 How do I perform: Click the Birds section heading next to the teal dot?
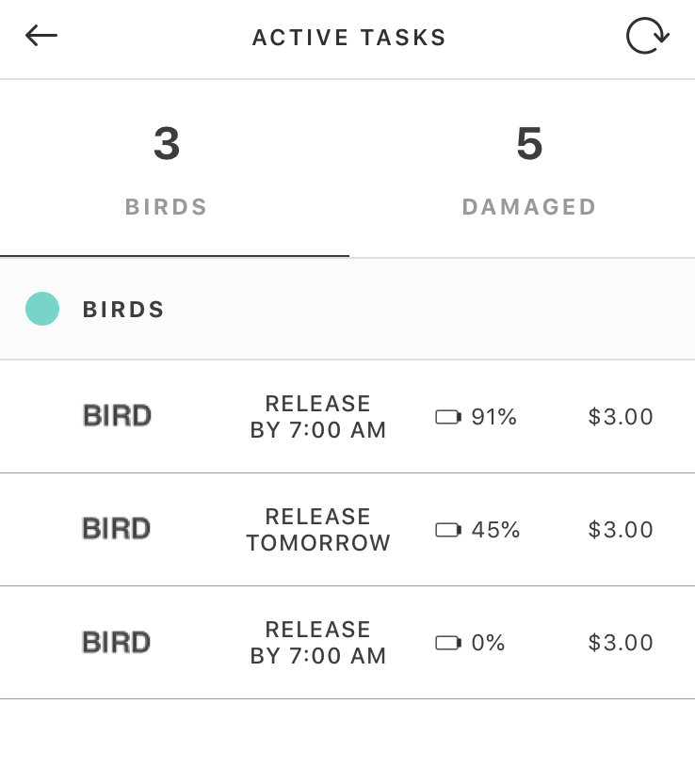(x=123, y=310)
